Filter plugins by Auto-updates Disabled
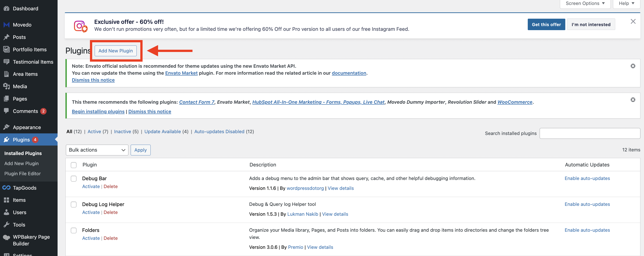 pyautogui.click(x=219, y=132)
